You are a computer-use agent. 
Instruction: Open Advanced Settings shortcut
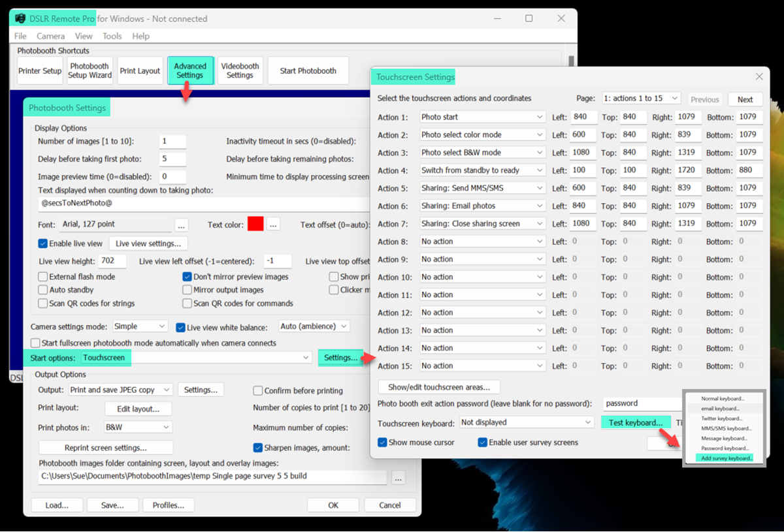pyautogui.click(x=190, y=70)
